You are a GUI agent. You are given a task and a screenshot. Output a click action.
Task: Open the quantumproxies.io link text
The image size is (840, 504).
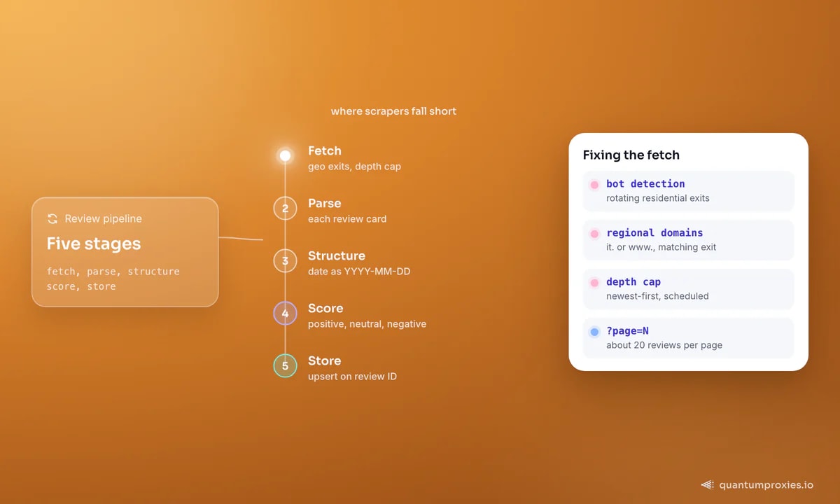[x=766, y=485]
